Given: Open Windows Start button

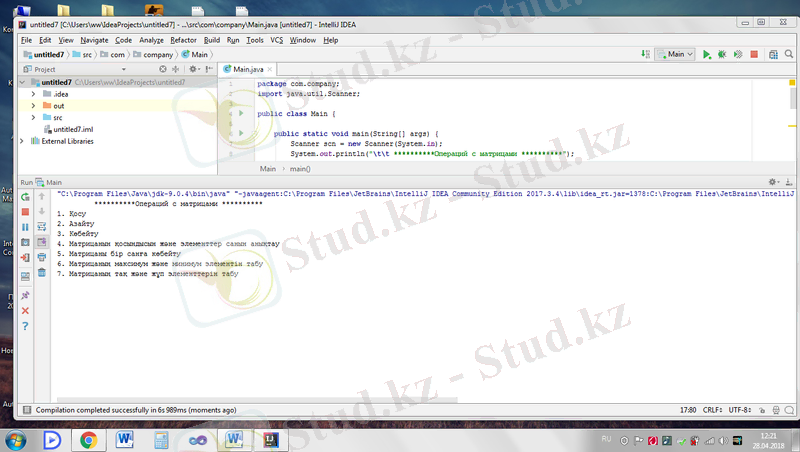Looking at the screenshot, I should [15, 440].
